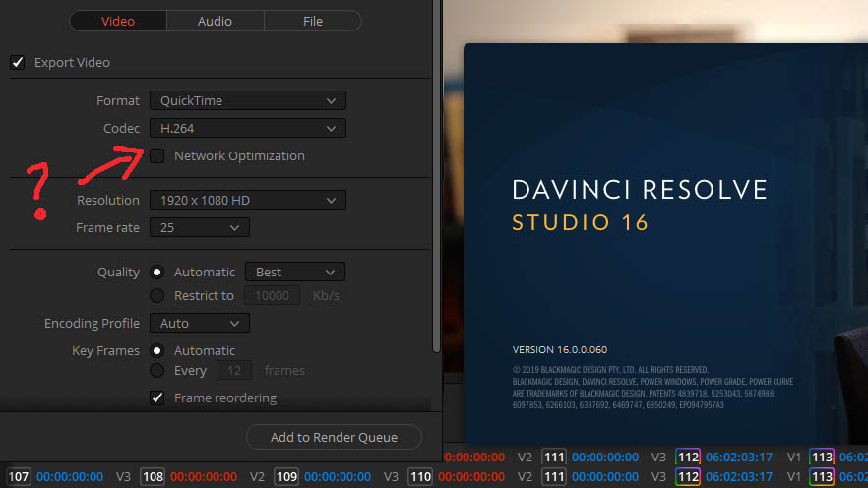
Task: Click lower-row clip 112 timecode 06:02:03:17
Action: (738, 476)
